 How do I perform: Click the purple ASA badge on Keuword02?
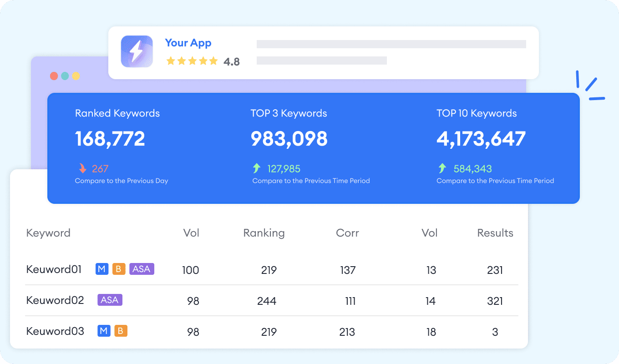coord(110,300)
